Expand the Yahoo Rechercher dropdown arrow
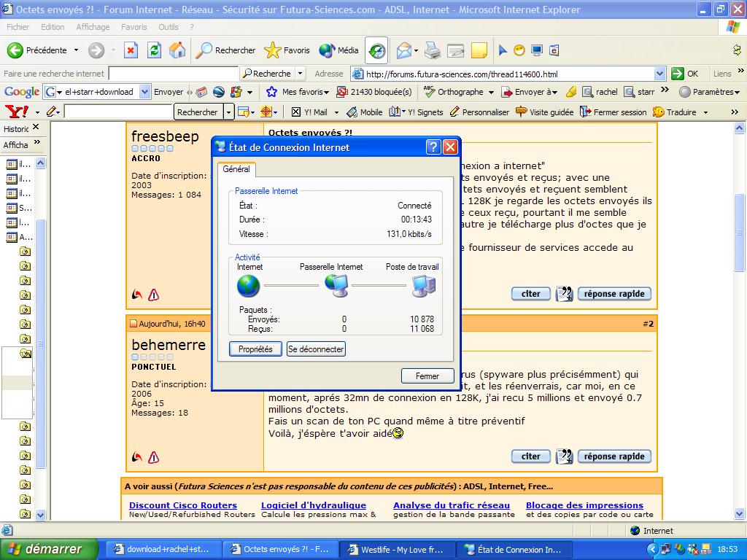The height and width of the screenshot is (560, 747). (228, 112)
